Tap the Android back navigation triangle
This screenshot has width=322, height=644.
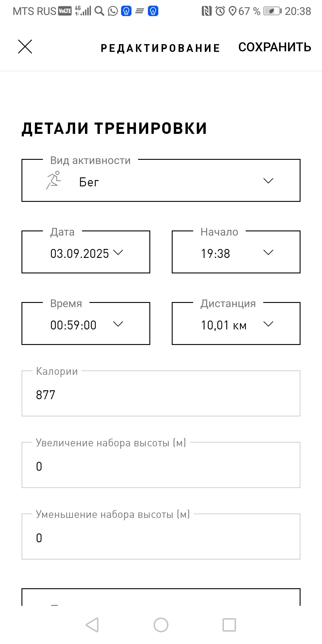point(92,625)
